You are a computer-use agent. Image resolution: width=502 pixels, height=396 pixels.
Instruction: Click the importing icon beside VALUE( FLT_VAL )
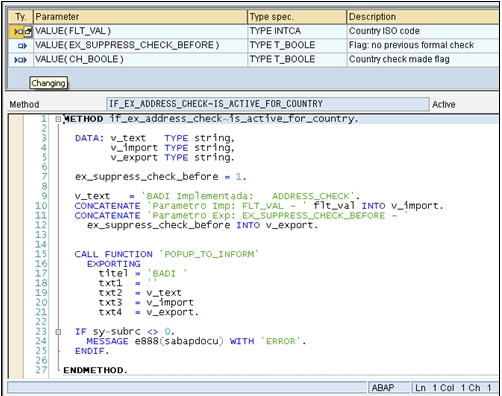(18, 32)
